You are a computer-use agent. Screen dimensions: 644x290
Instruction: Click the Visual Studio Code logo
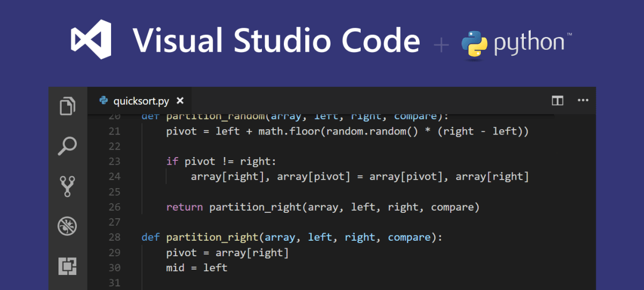tap(91, 40)
